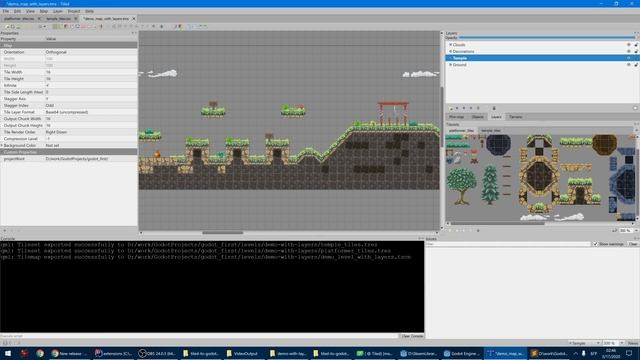
Task: Open the File menu
Action: [x=6, y=11]
